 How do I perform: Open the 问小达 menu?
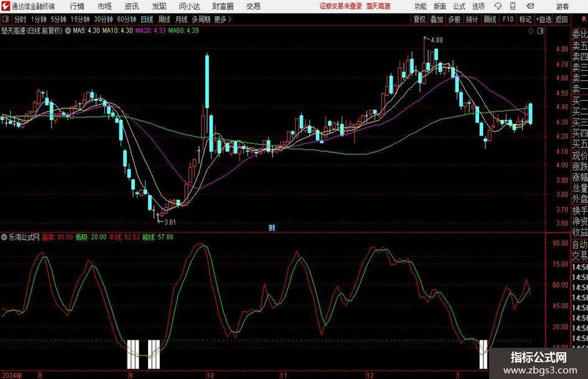click(189, 6)
